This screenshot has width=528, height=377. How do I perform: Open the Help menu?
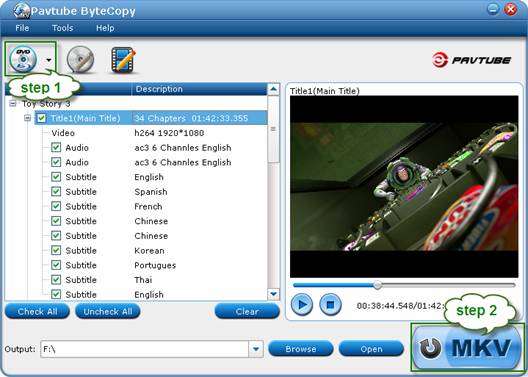coord(105,28)
